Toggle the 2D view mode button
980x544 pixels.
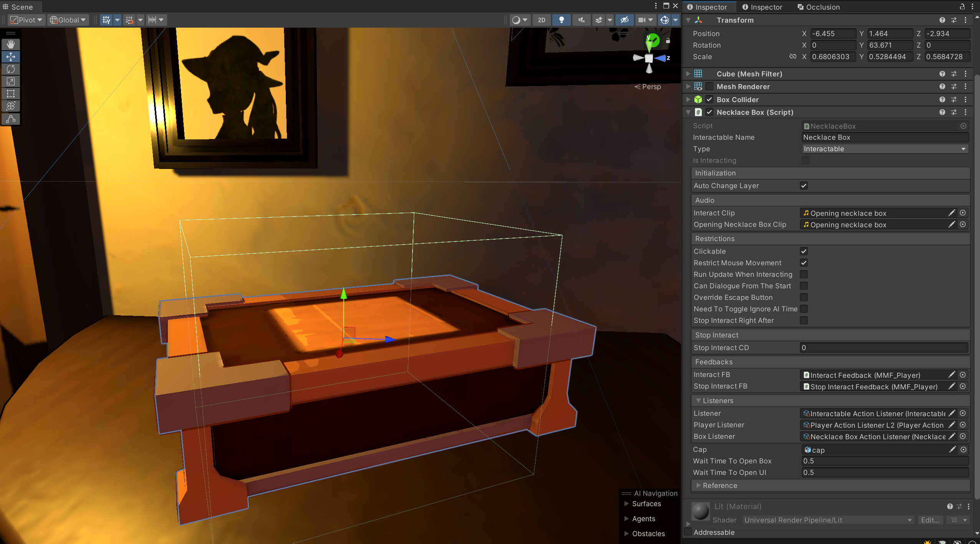[541, 20]
